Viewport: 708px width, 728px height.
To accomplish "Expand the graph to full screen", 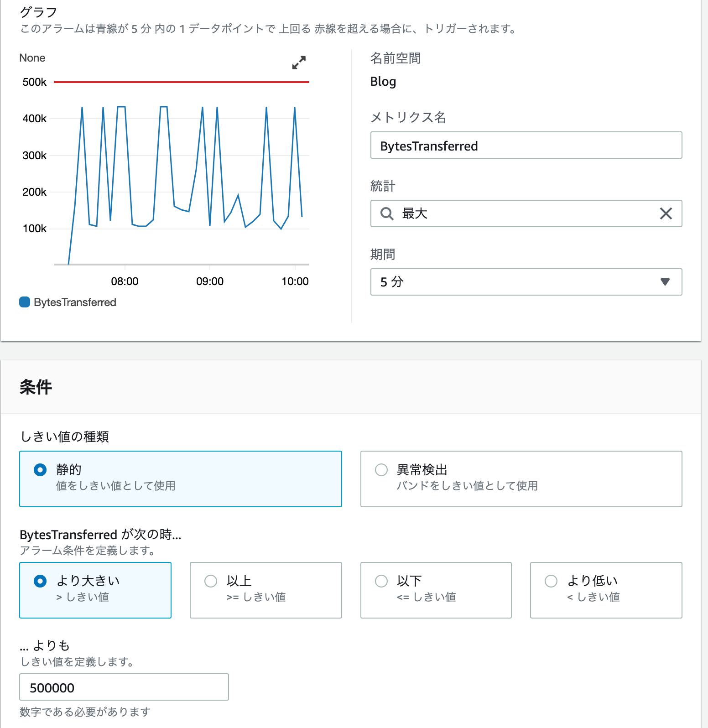I will [x=299, y=62].
